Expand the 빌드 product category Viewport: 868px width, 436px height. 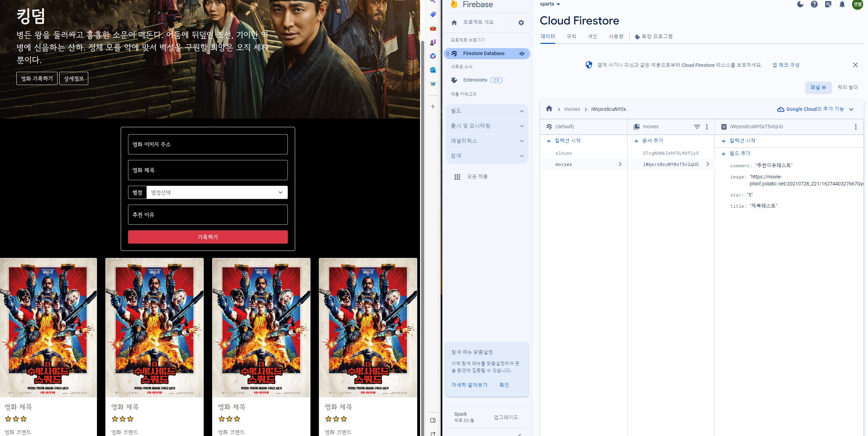point(487,111)
